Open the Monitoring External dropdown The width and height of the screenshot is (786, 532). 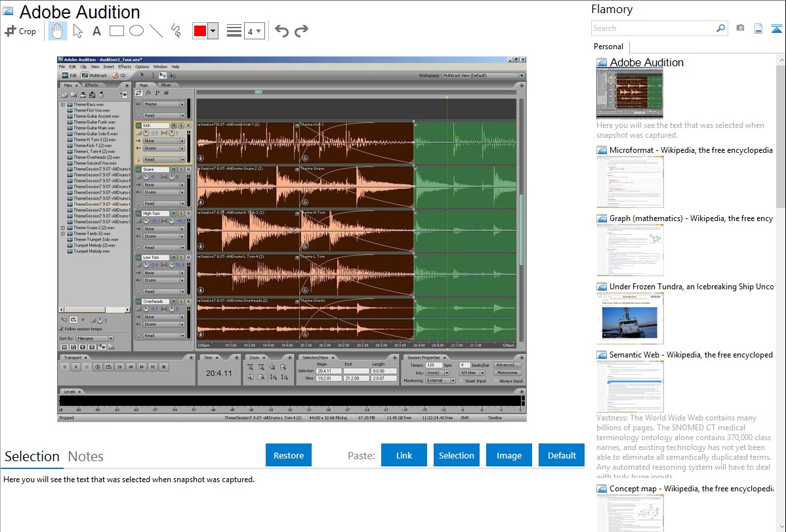coord(440,380)
